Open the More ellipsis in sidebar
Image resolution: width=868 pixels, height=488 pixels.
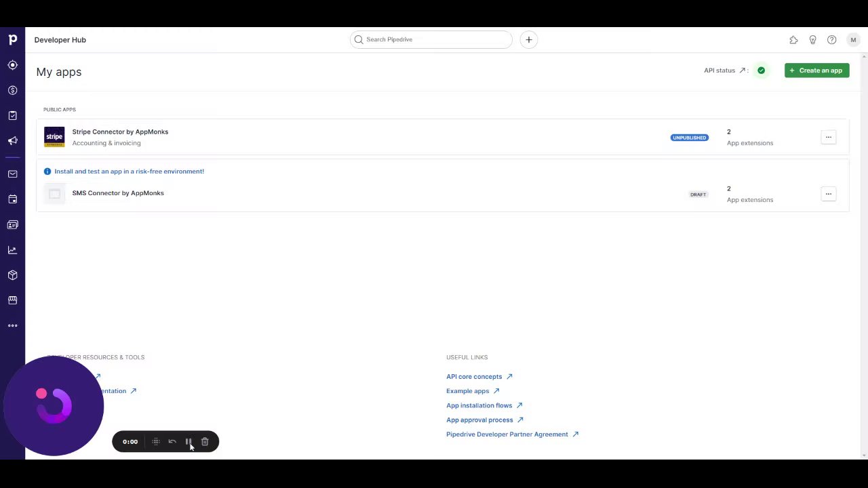click(12, 325)
